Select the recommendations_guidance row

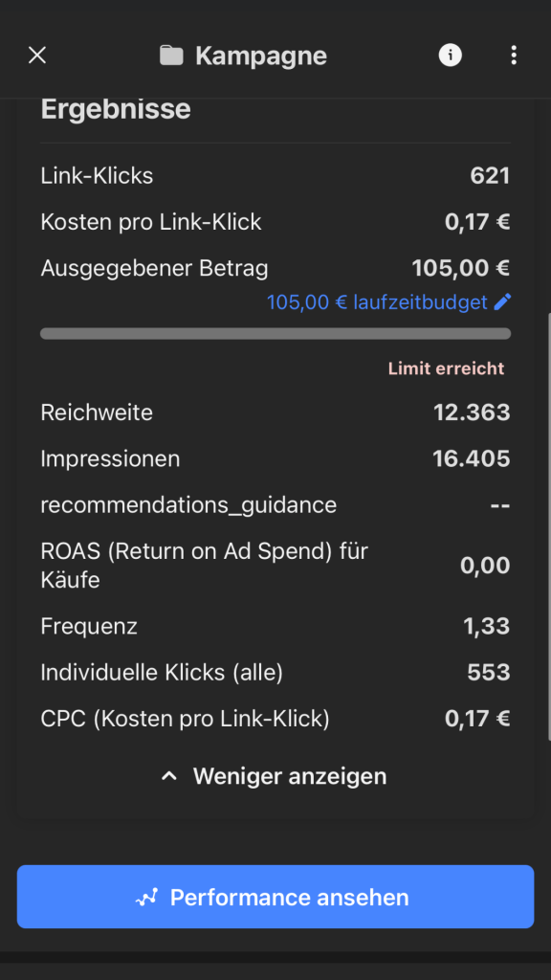(x=275, y=505)
